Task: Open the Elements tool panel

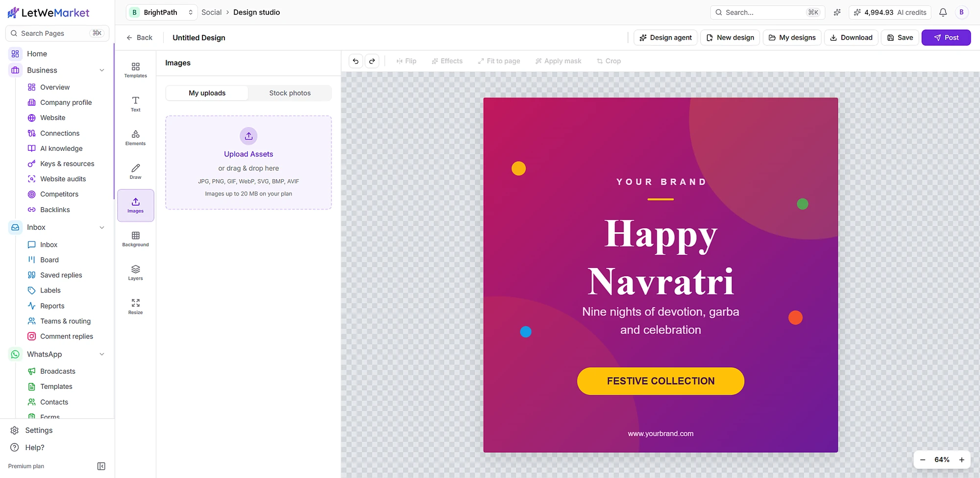Action: tap(136, 138)
